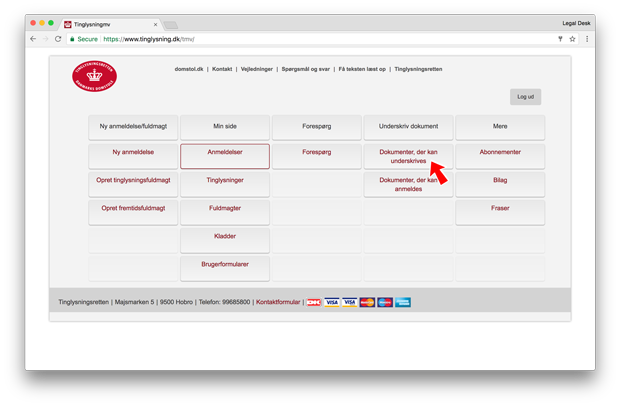Image resolution: width=620 pixels, height=406 pixels.
Task: Open Spørgsmål og svar link
Action: pos(306,69)
